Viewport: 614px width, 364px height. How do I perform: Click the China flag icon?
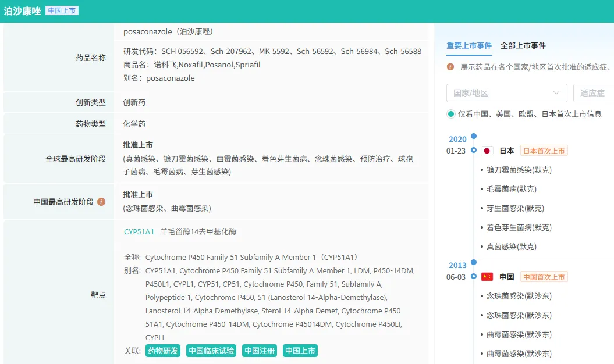[487, 277]
